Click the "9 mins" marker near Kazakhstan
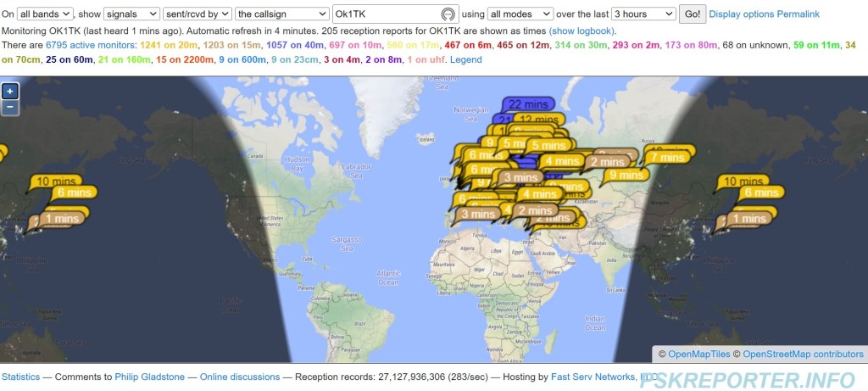 point(623,176)
